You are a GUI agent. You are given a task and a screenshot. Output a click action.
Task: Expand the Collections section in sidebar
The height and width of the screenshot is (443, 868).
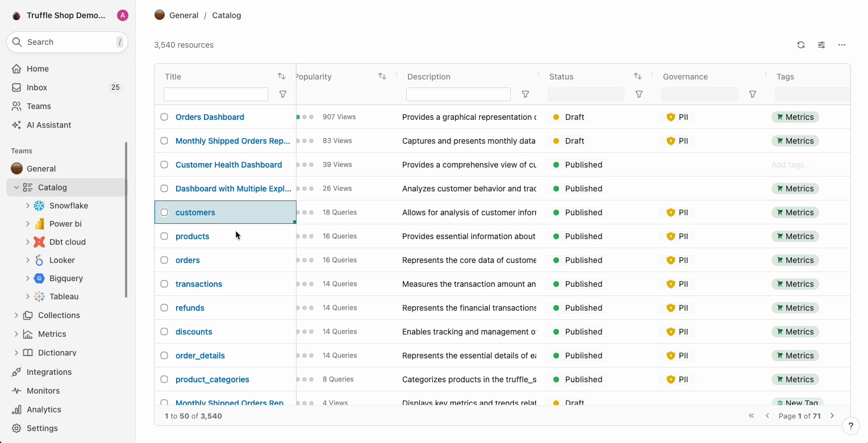click(x=16, y=315)
